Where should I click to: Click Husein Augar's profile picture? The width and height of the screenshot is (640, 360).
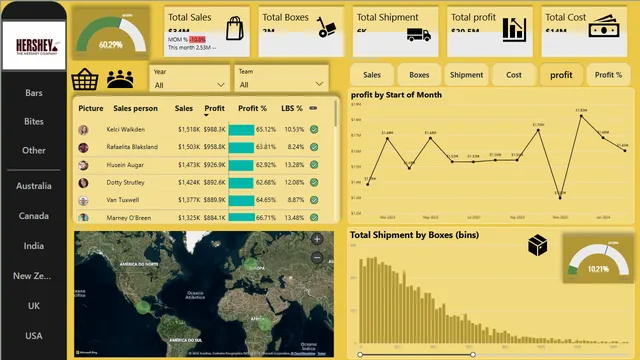(x=83, y=165)
